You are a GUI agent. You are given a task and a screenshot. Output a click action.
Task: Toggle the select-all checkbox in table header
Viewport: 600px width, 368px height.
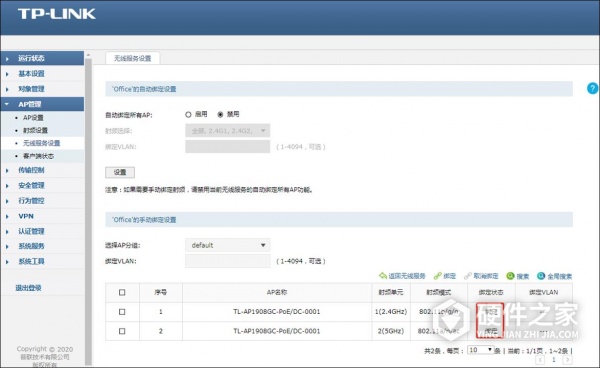(122, 293)
